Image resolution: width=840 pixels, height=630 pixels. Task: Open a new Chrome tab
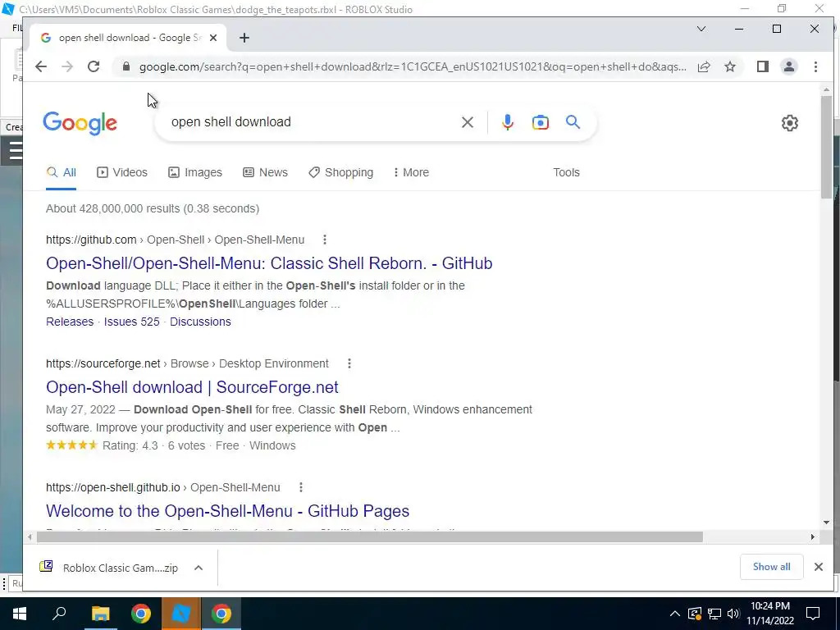(x=244, y=38)
